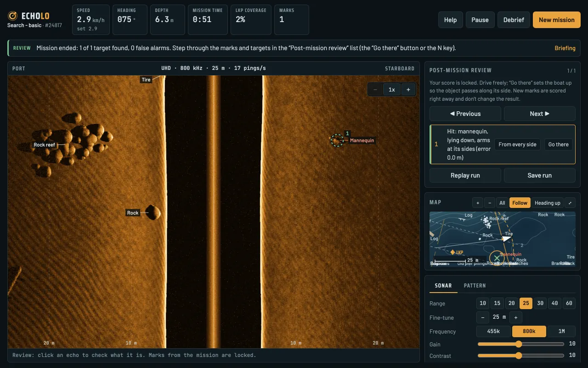Enable Follow mode on the map
This screenshot has width=588, height=368.
click(x=520, y=203)
